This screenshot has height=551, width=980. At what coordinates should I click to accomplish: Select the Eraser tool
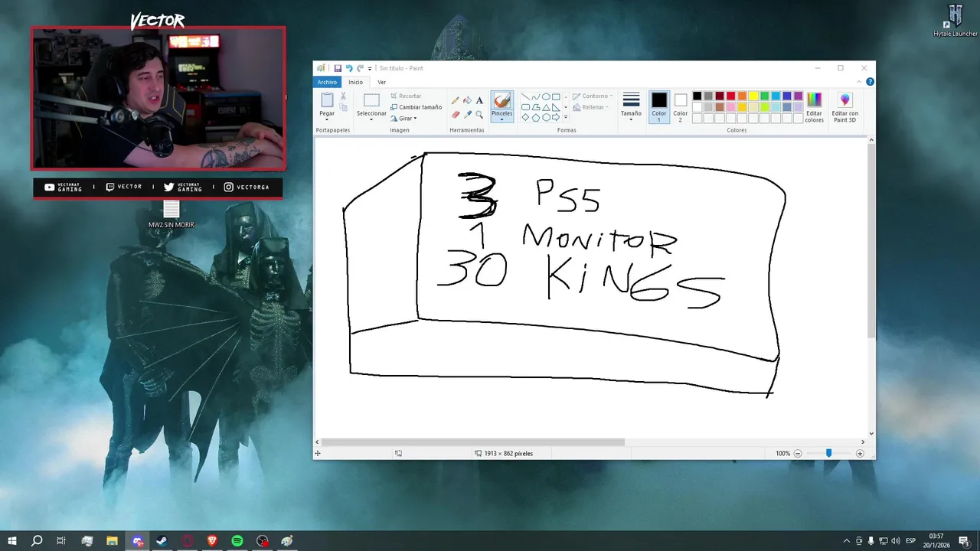tap(456, 114)
